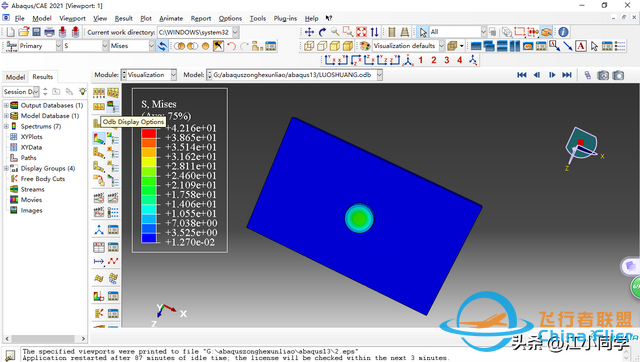Click the Auto-fit view icon
Screen dimensions: 640x362
tap(361, 32)
